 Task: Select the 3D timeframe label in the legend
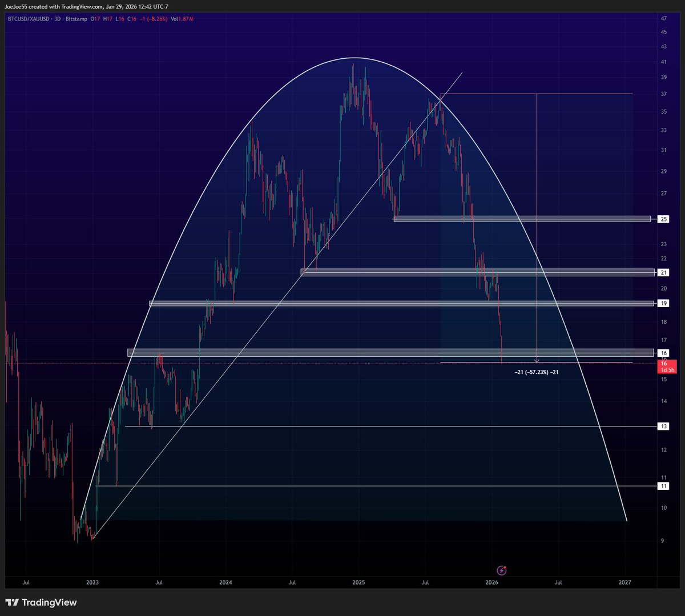click(x=57, y=19)
